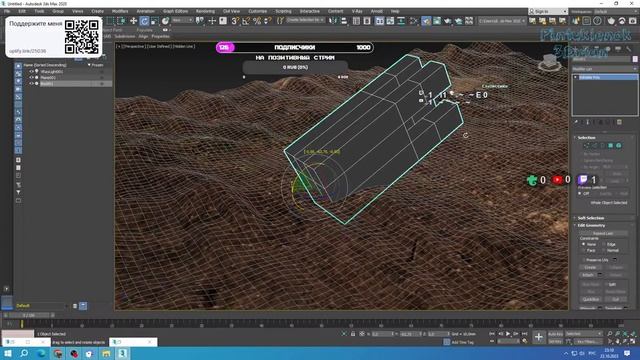640x360 pixels.
Task: Select Polygon sub-object level icon
Action: pos(611,145)
